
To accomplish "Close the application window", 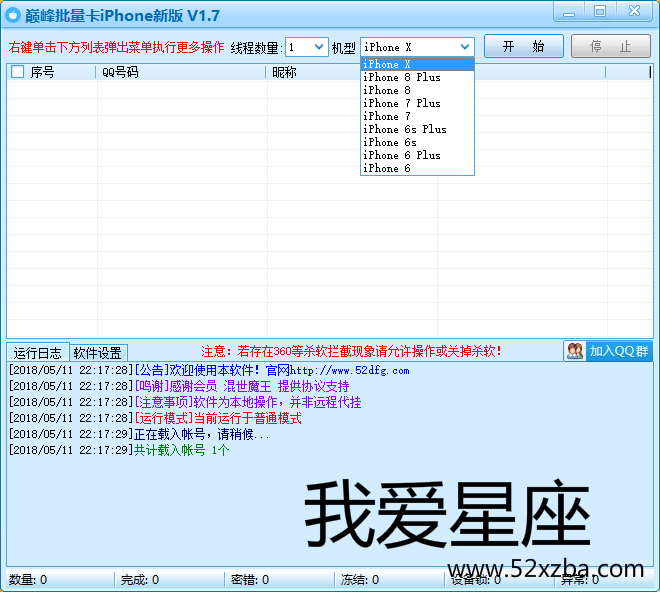I will pyautogui.click(x=633, y=11).
